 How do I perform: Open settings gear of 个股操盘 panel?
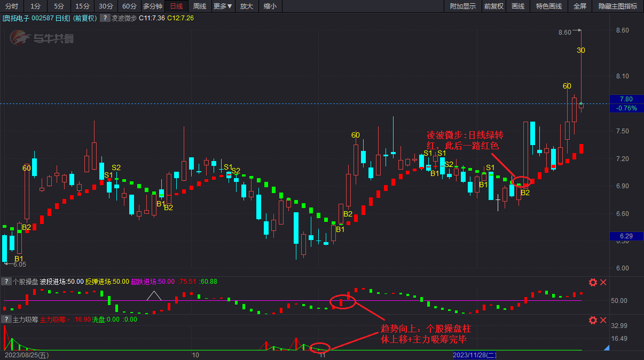pos(593,282)
